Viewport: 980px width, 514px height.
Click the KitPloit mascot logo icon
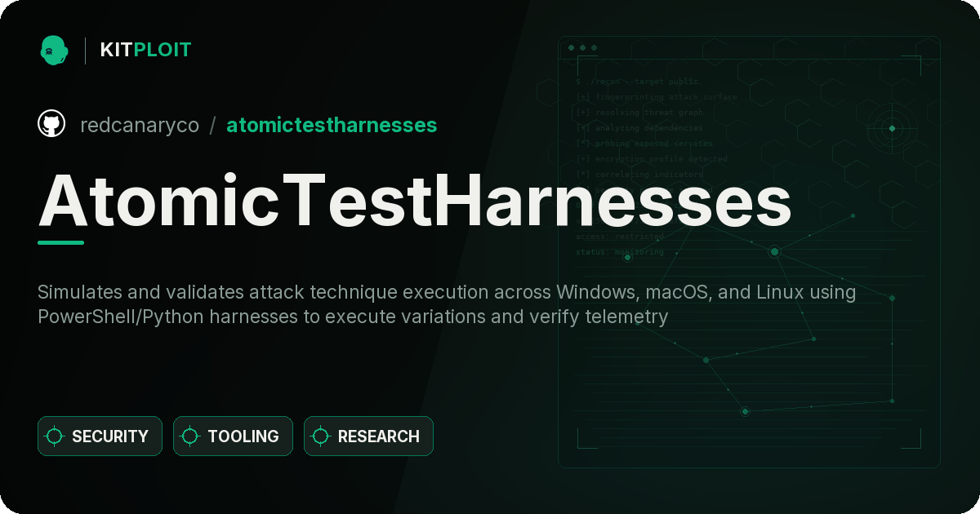pyautogui.click(x=54, y=50)
